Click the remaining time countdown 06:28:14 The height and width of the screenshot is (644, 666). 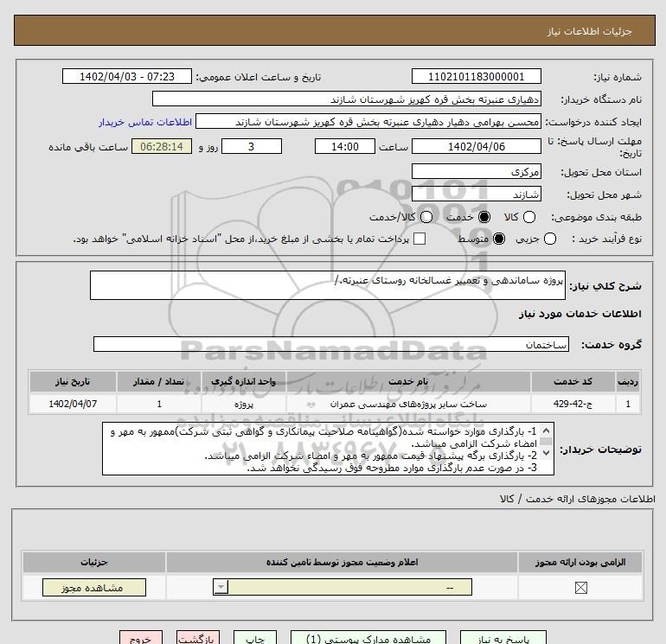(162, 146)
